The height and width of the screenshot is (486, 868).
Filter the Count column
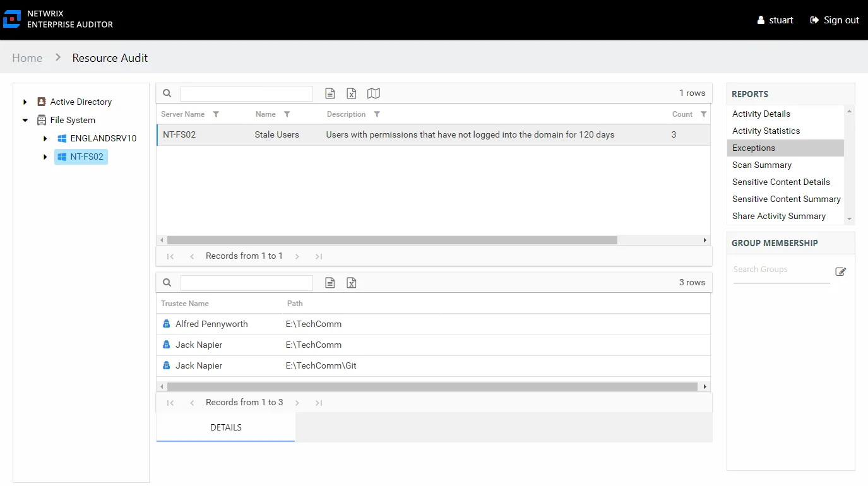(x=704, y=114)
